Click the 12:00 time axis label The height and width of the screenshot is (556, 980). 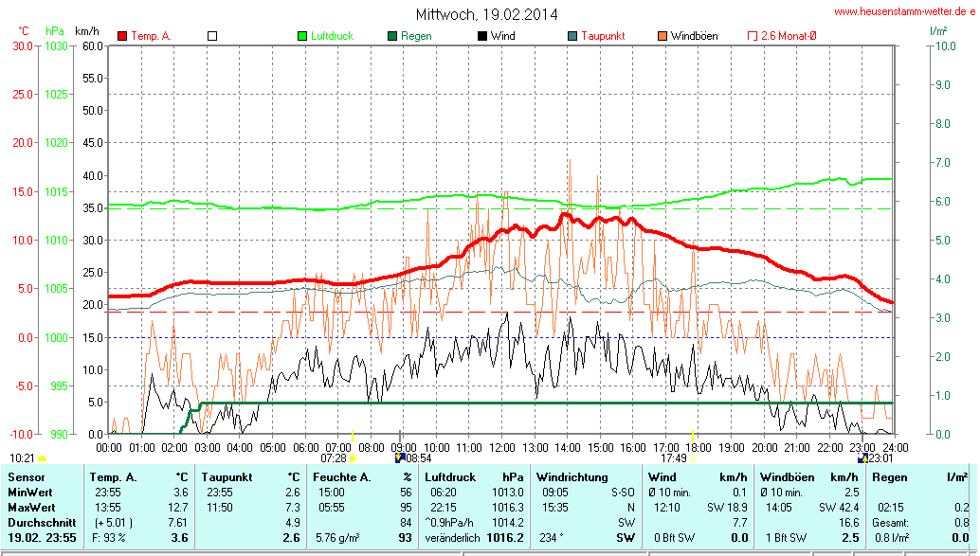point(502,448)
